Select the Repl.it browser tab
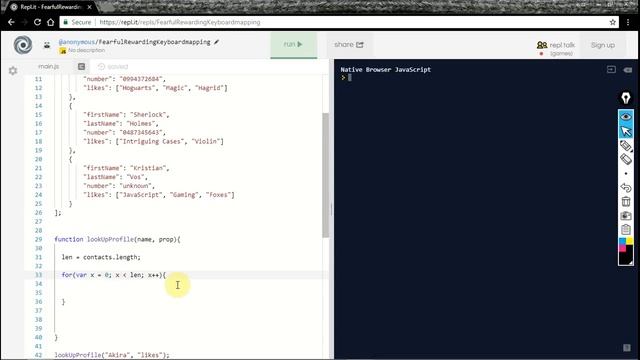Screen dimensions: 640x360 (x=51, y=7)
